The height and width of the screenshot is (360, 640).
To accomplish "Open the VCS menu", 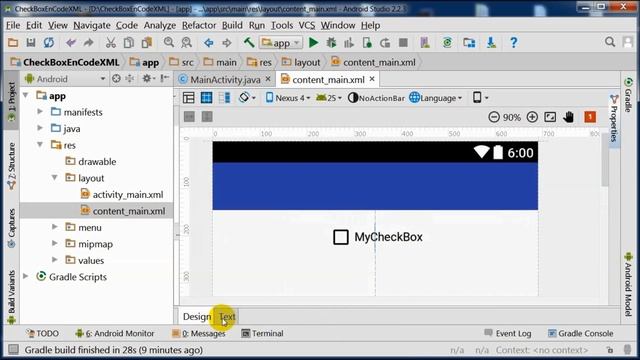I will (307, 25).
